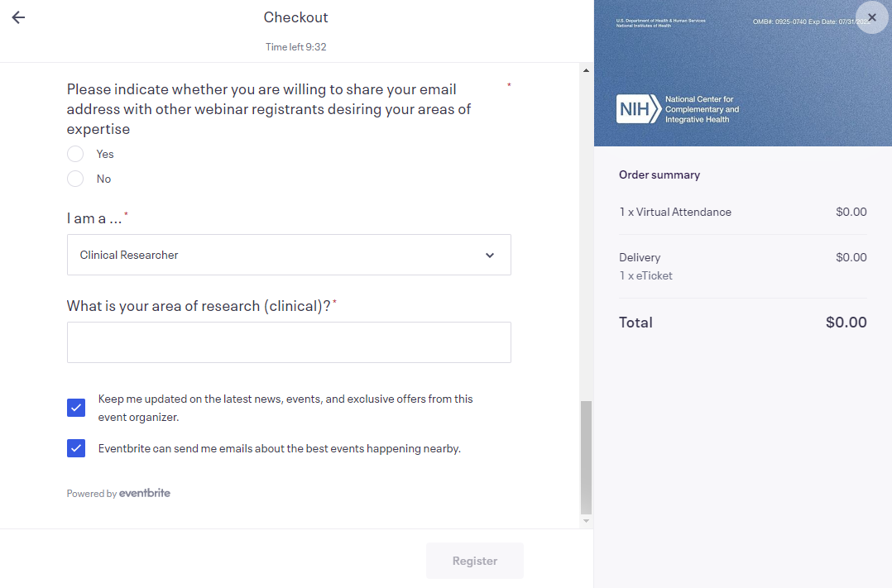Screen dimensions: 892x588
Task: Uncheck organizer news updates checkbox
Action: (x=76, y=408)
